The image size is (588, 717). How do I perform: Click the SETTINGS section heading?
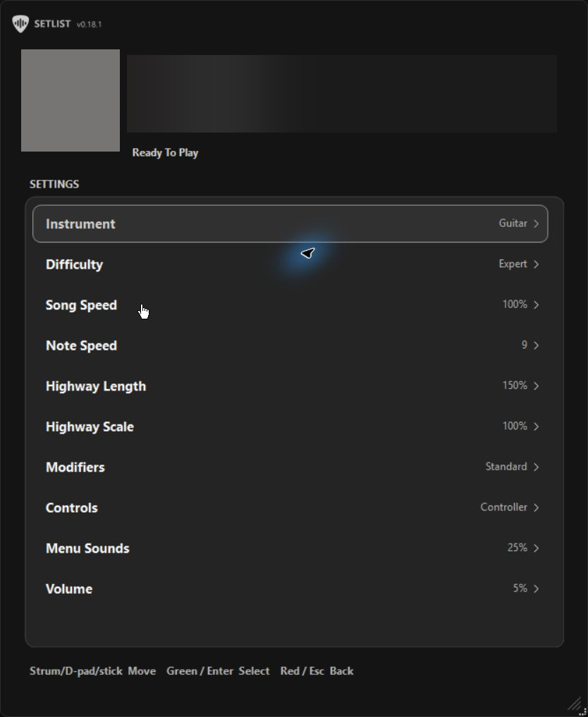point(54,184)
